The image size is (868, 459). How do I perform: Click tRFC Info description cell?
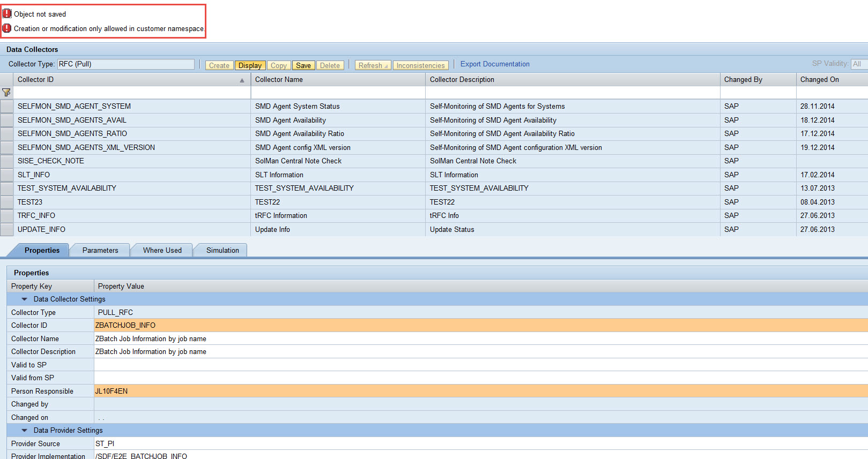click(x=573, y=215)
